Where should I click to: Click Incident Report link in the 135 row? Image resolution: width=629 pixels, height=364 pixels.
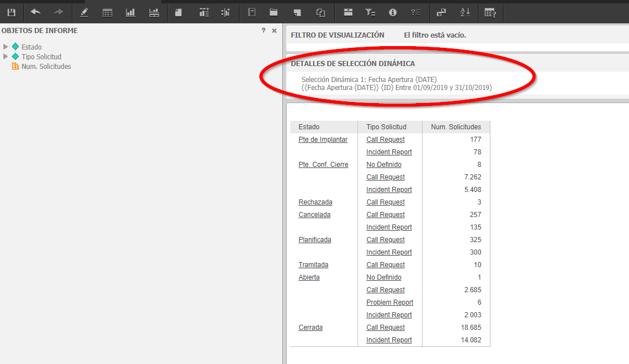coord(389,227)
